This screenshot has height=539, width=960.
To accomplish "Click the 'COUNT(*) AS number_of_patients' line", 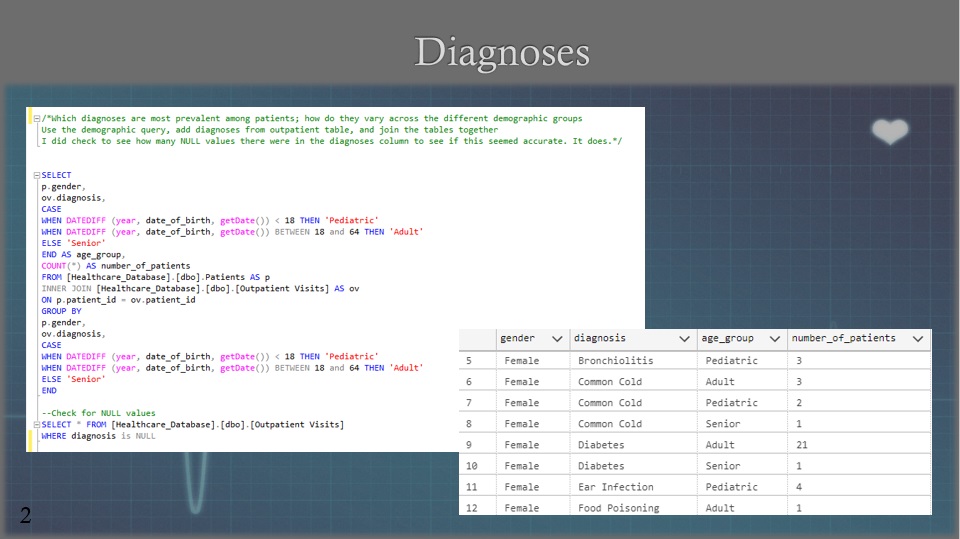I will pos(116,266).
